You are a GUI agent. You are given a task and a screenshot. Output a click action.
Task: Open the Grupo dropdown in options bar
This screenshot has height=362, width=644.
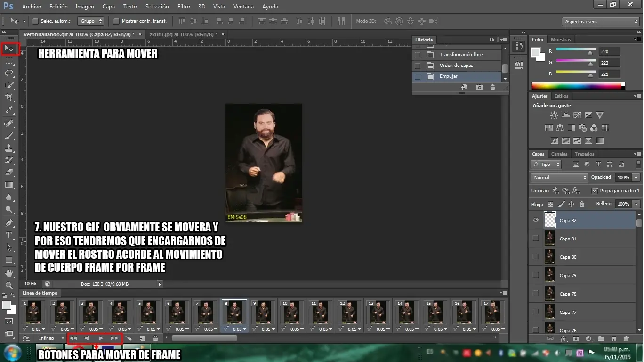[91, 21]
